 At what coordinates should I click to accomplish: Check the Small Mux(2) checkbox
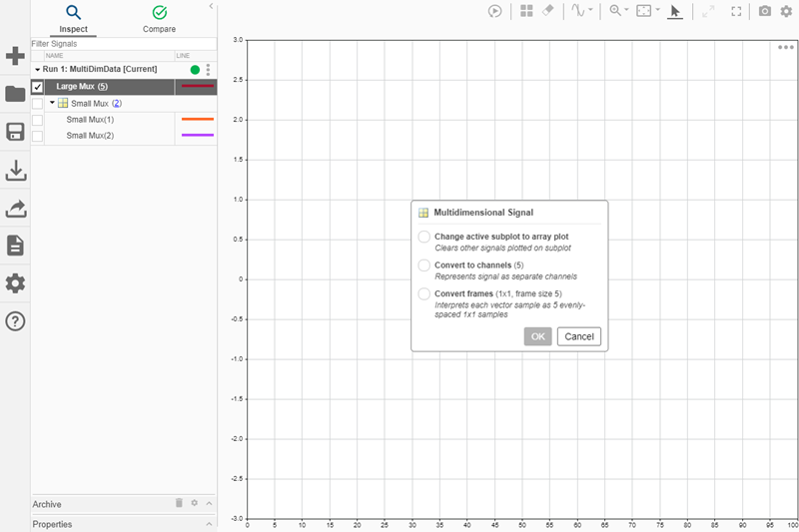pos(37,136)
